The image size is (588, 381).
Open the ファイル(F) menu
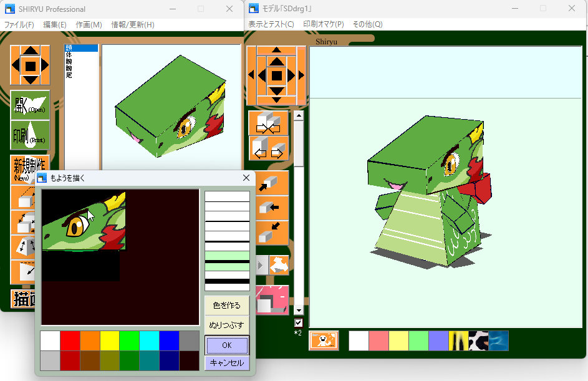pyautogui.click(x=19, y=25)
